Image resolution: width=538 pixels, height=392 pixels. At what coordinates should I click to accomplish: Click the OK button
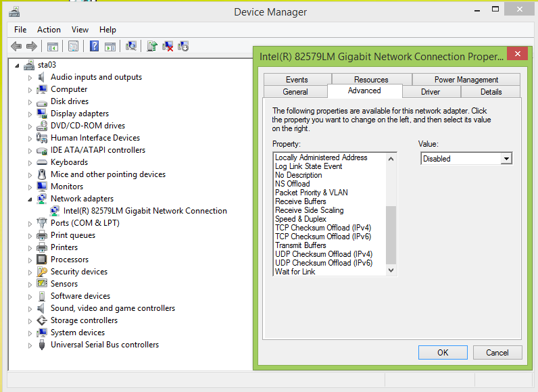(x=443, y=353)
